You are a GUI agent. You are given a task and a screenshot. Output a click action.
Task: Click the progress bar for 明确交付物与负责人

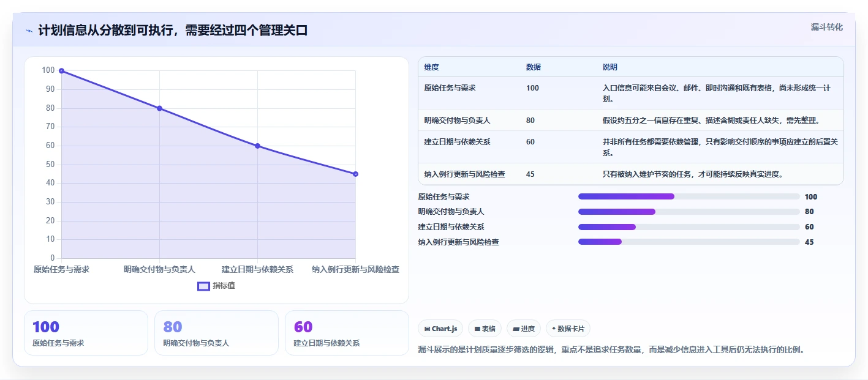689,212
